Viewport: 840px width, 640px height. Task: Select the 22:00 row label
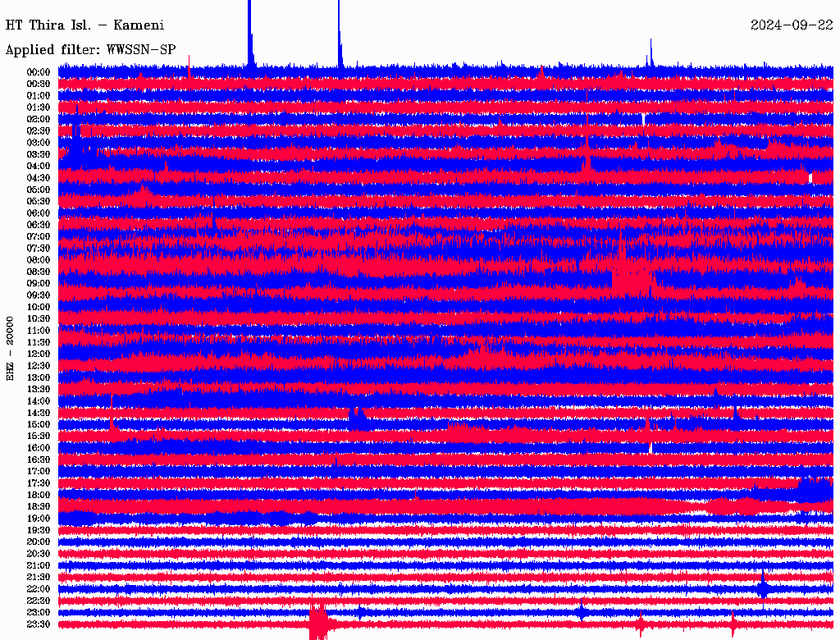pos(39,589)
